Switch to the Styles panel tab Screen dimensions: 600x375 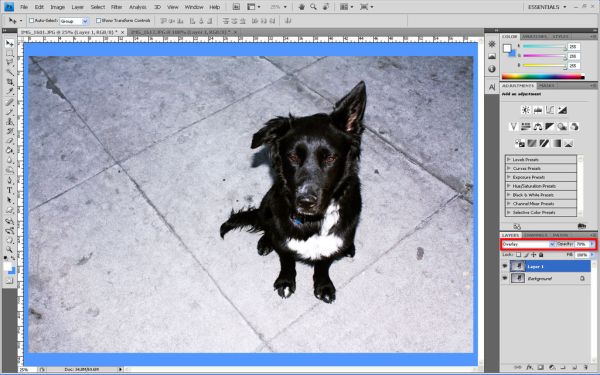(x=560, y=36)
